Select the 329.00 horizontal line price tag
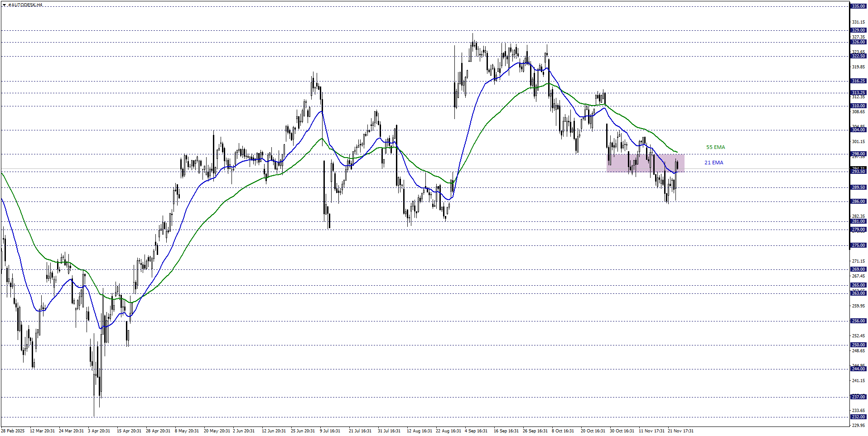The width and height of the screenshot is (868, 436). (858, 30)
